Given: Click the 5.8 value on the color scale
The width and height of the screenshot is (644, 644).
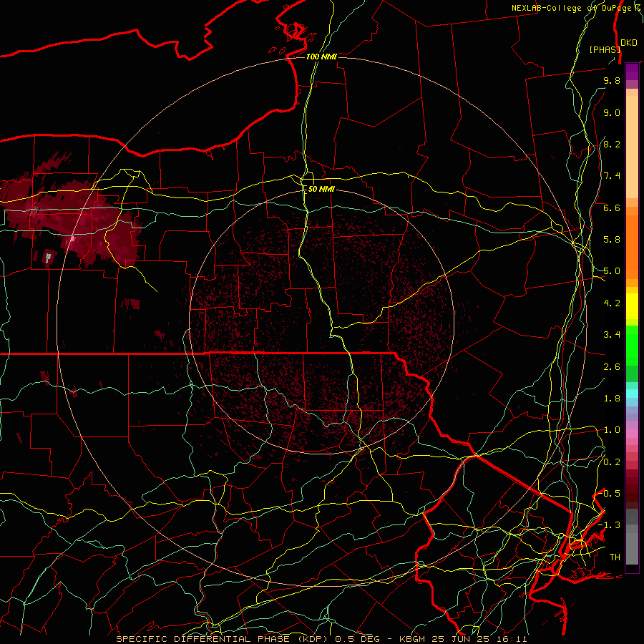Looking at the screenshot, I should (x=612, y=240).
